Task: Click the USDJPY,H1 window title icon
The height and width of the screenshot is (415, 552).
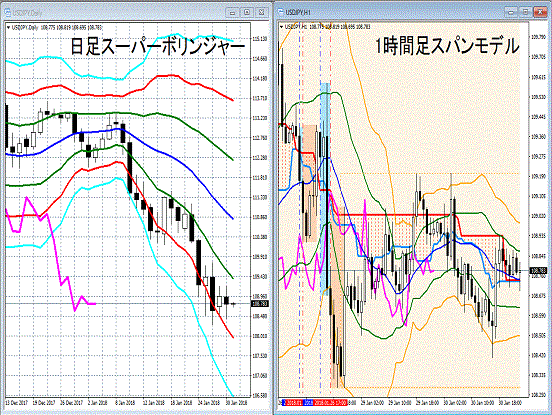Action: click(x=280, y=12)
